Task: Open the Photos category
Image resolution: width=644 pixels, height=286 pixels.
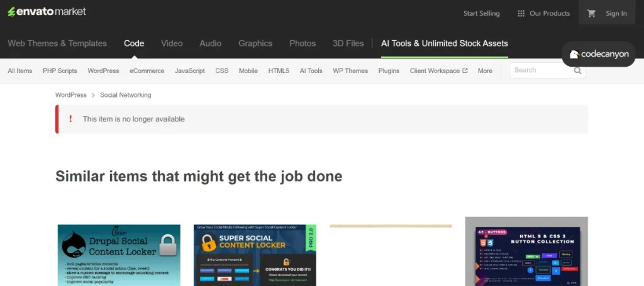Action: point(303,43)
